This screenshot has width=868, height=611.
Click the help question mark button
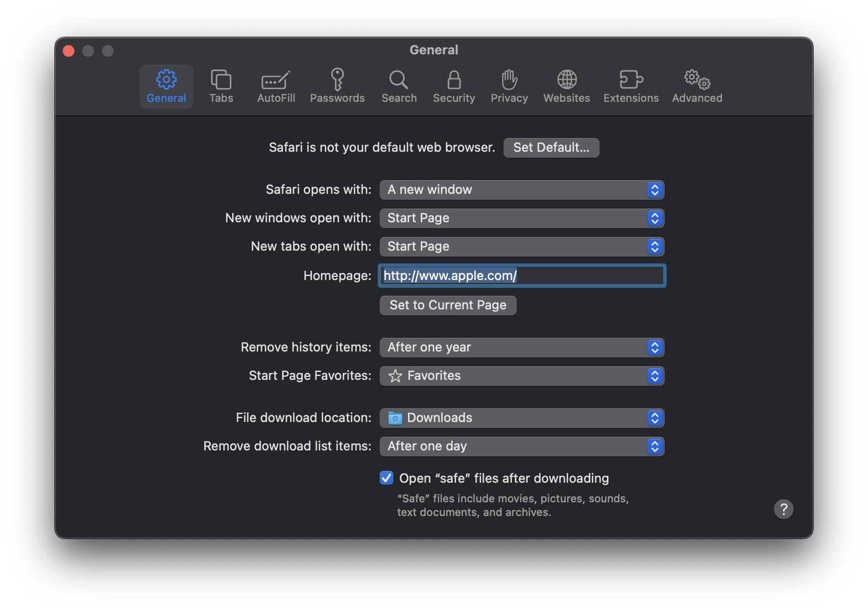(x=783, y=509)
